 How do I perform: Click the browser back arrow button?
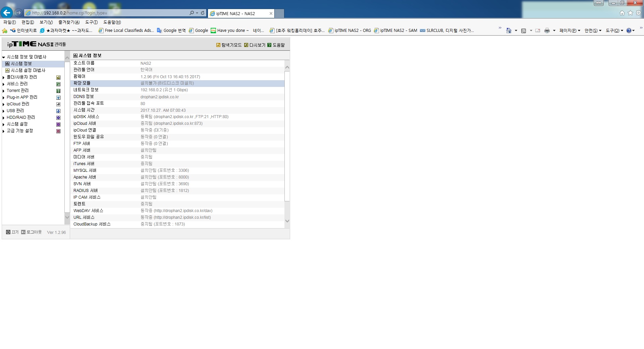[x=7, y=13]
